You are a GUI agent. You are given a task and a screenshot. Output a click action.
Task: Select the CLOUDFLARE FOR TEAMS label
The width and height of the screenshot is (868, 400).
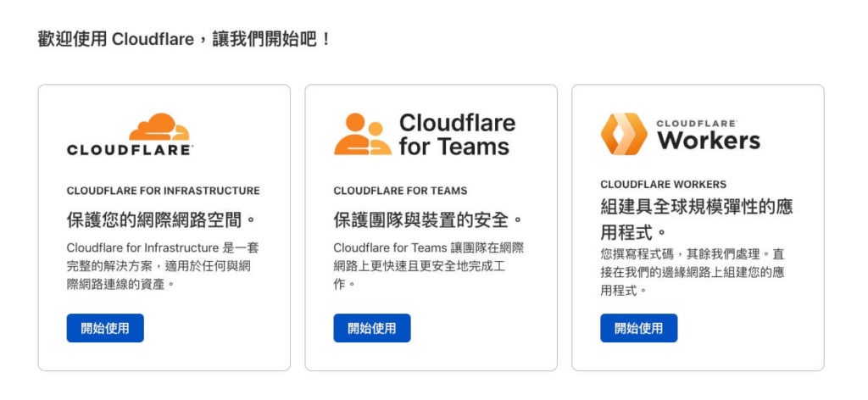(x=400, y=191)
